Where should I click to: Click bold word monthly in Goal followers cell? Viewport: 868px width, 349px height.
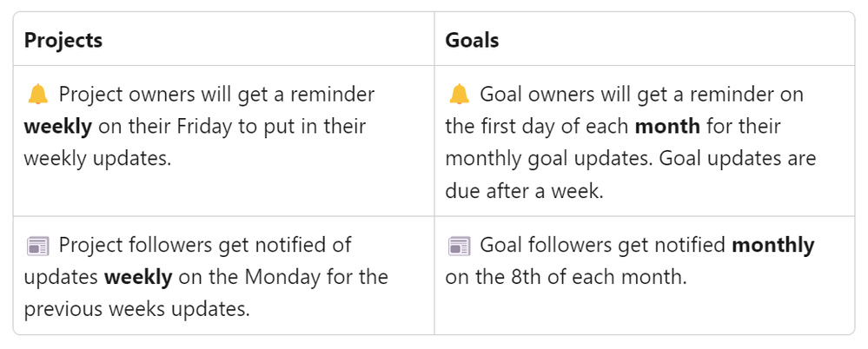[772, 245]
